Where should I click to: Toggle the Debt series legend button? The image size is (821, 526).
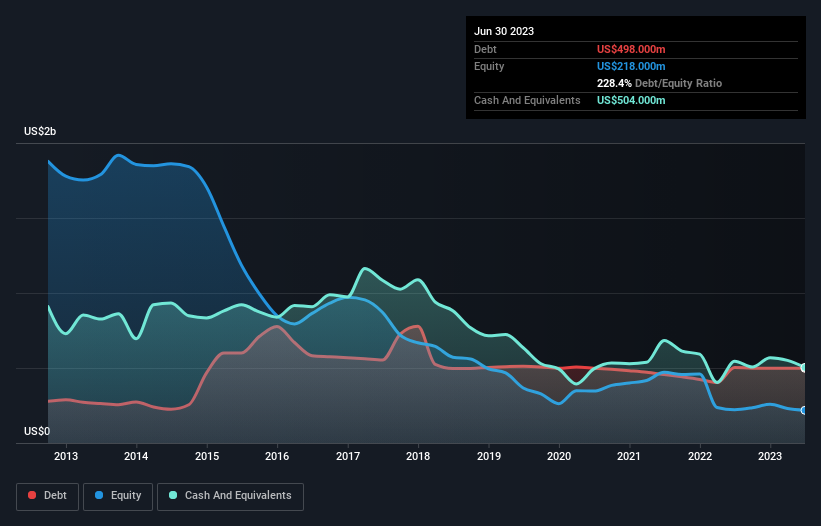click(48, 496)
